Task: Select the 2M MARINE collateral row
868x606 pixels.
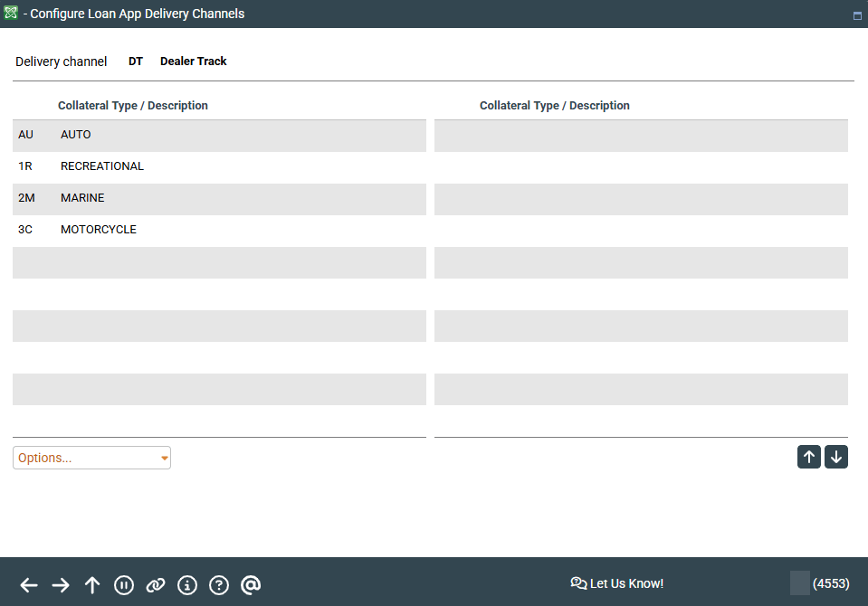Action: point(219,198)
